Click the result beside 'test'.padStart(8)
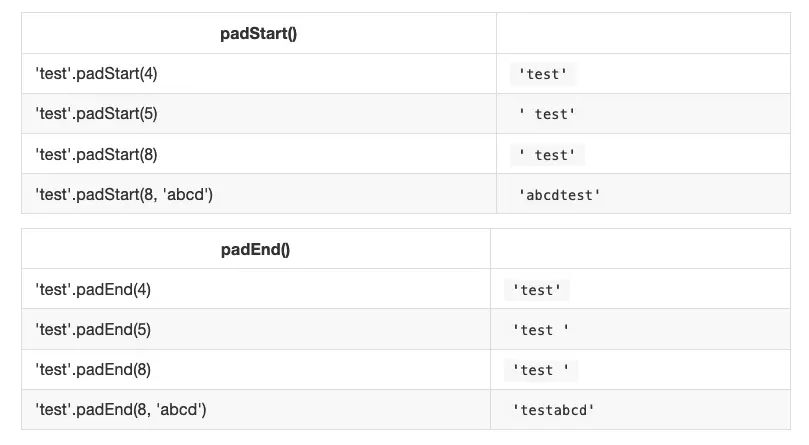The height and width of the screenshot is (445, 809). pos(547,154)
